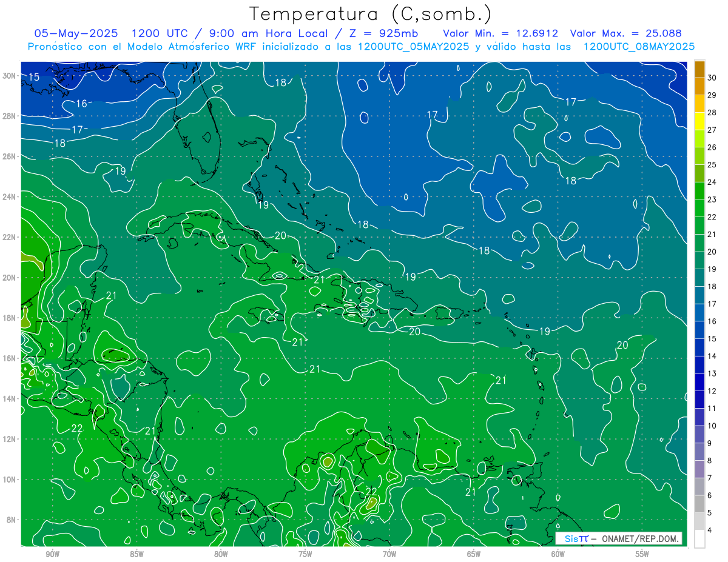Click the yellow colorbar swatch between 27 and 28
This screenshot has height=562, width=728.
[699, 121]
